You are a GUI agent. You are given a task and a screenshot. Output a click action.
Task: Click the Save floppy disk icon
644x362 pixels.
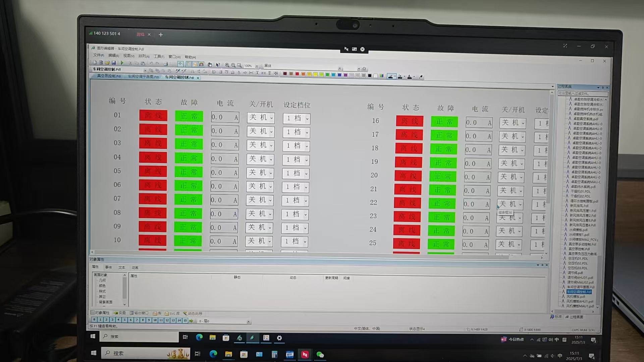click(114, 63)
